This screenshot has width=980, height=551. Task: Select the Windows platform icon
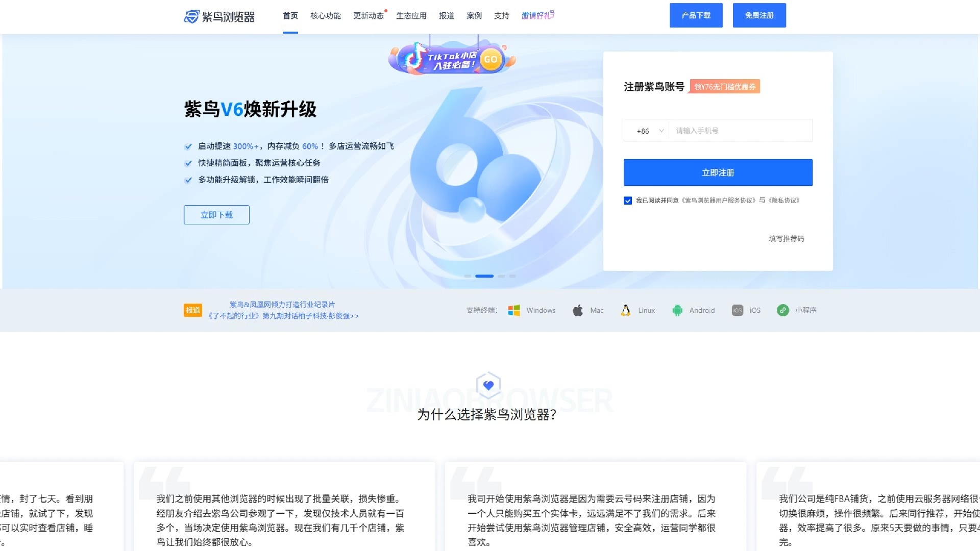[514, 310]
